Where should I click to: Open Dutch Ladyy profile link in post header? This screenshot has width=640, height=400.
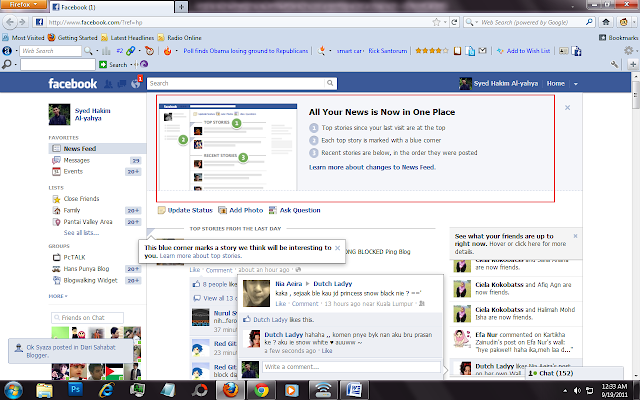coord(333,284)
